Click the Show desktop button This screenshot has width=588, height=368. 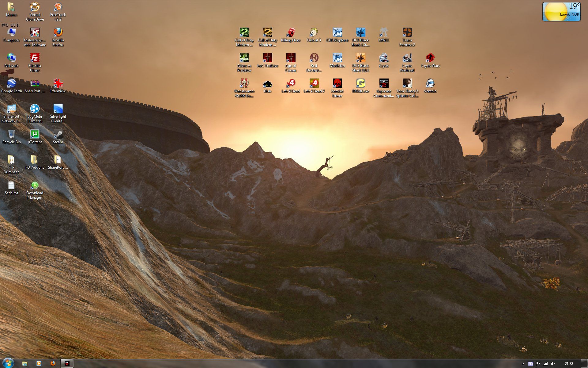(x=585, y=363)
